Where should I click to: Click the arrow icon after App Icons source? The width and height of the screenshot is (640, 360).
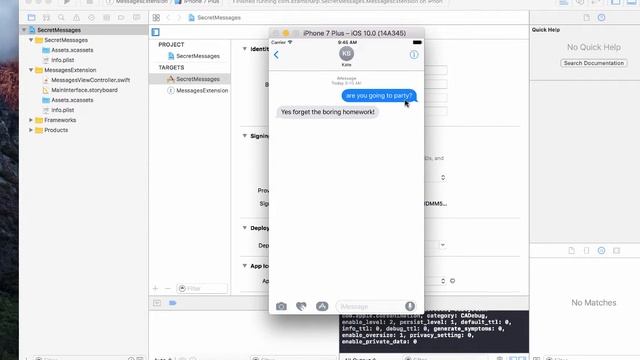pos(453,281)
